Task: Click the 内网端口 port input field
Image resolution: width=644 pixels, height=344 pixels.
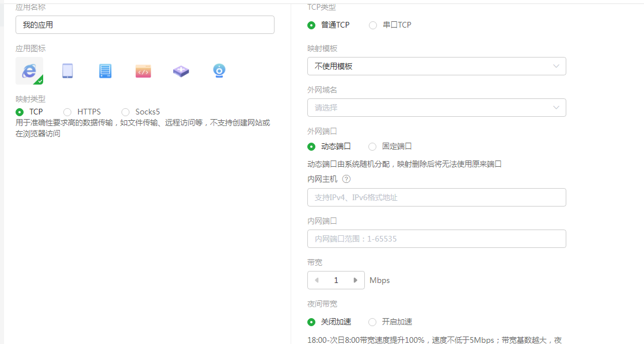Action: (x=436, y=239)
